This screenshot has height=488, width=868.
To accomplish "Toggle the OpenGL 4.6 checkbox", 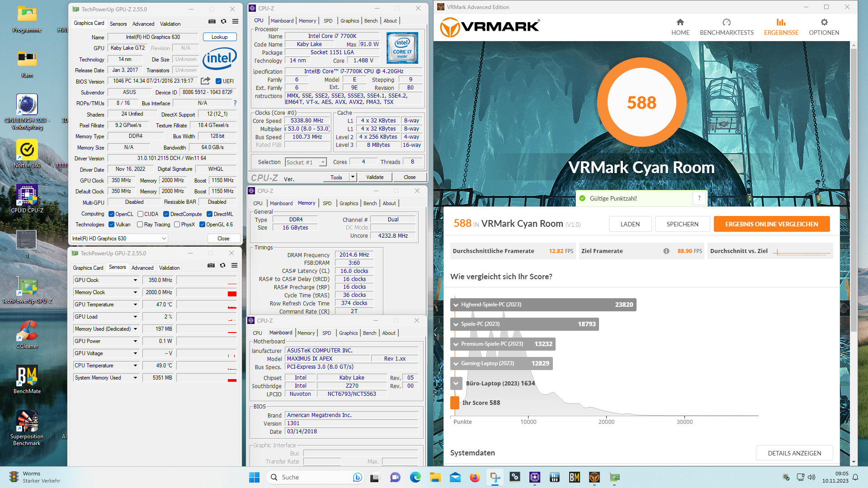I will (x=202, y=225).
